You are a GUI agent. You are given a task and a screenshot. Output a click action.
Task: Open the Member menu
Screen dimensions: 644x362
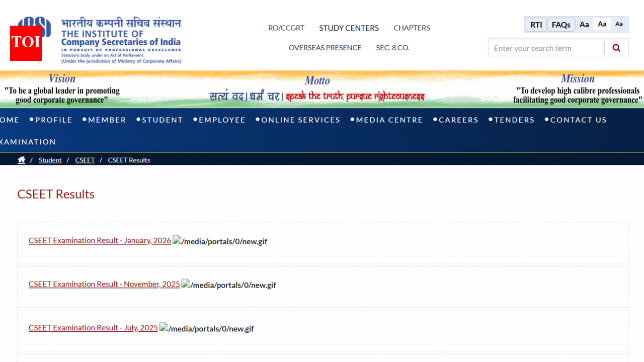pos(107,120)
